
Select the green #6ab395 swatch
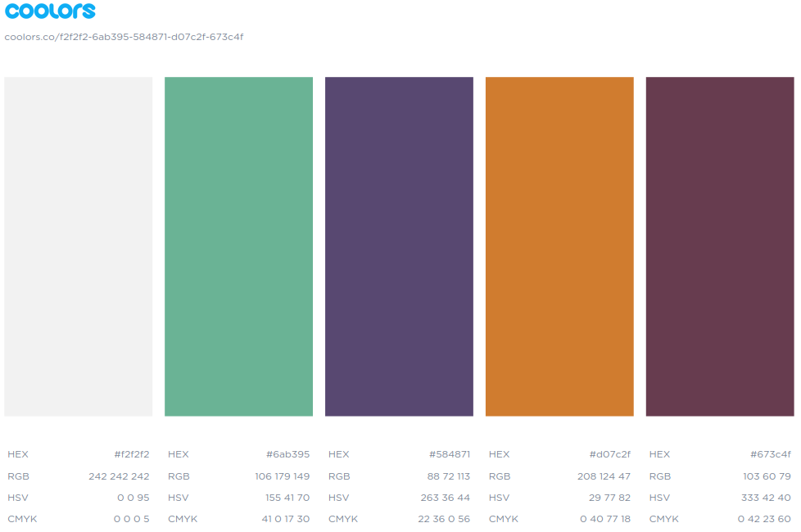coord(238,246)
